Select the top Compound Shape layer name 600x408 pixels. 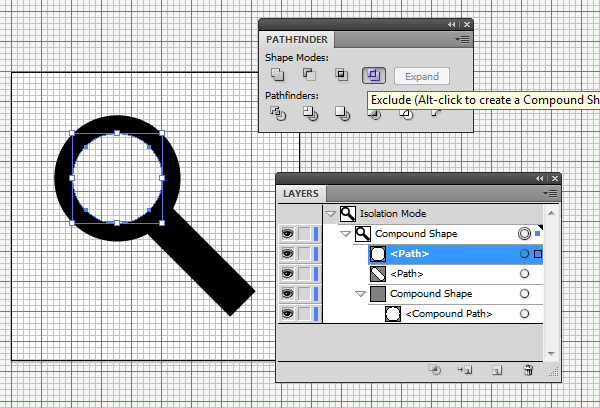tap(416, 233)
